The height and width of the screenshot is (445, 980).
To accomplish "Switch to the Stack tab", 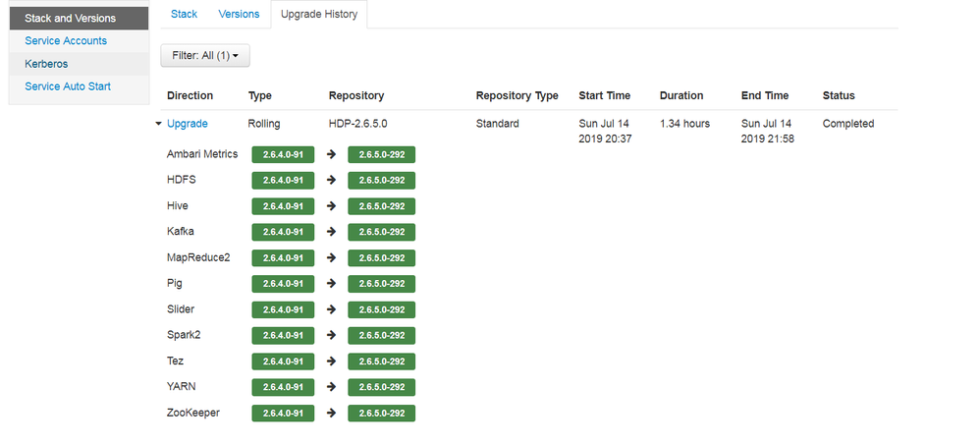I will 184,14.
